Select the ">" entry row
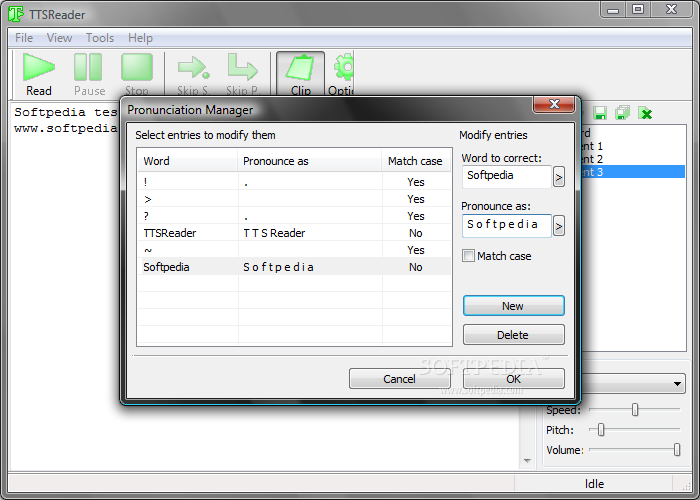This screenshot has width=700, height=500. coord(295,199)
